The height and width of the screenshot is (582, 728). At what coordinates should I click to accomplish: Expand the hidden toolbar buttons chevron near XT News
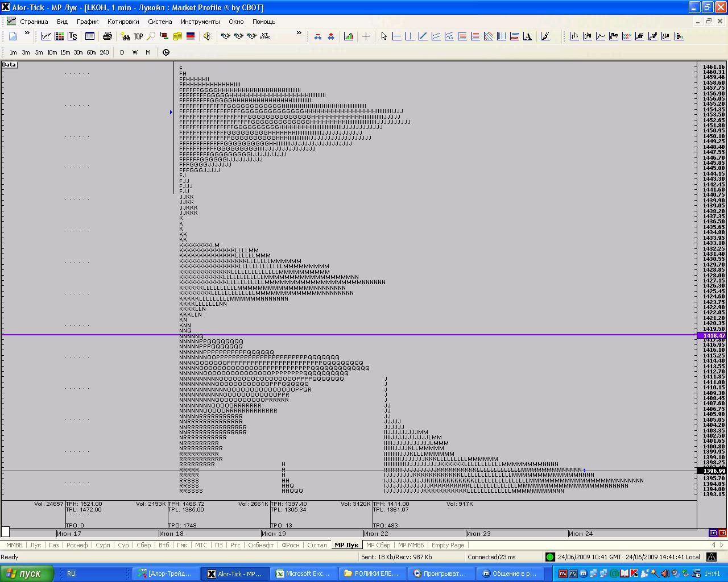(299, 34)
